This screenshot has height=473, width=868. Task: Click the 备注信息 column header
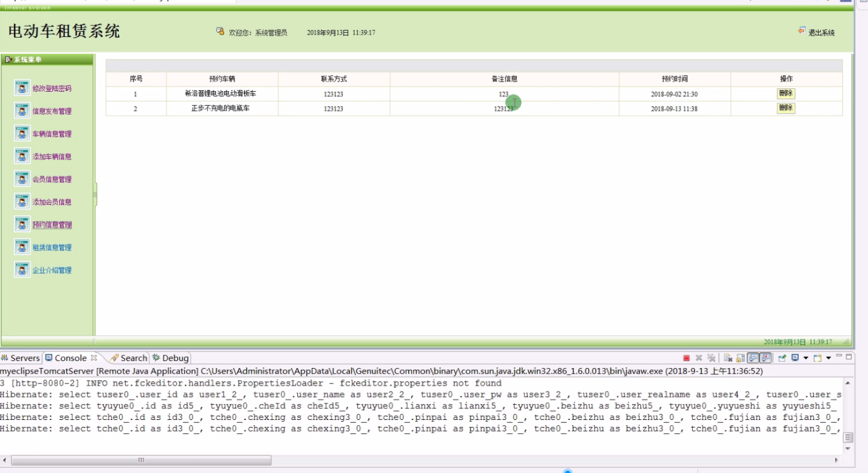click(x=504, y=79)
